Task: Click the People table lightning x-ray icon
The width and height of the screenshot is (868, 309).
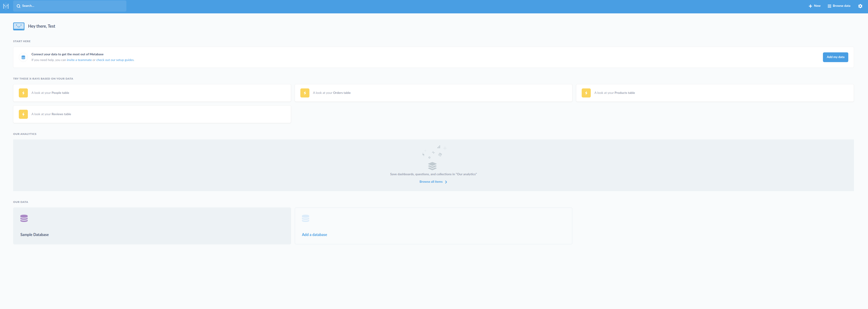Action: point(23,93)
